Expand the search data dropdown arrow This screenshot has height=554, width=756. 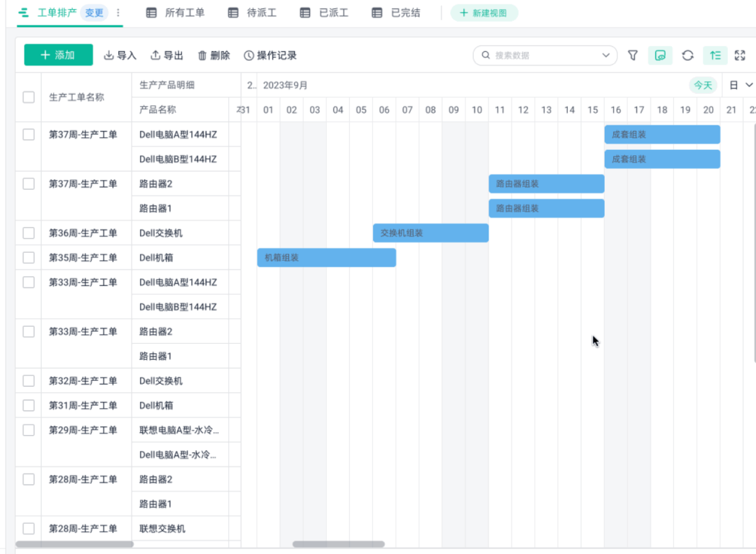click(x=606, y=55)
